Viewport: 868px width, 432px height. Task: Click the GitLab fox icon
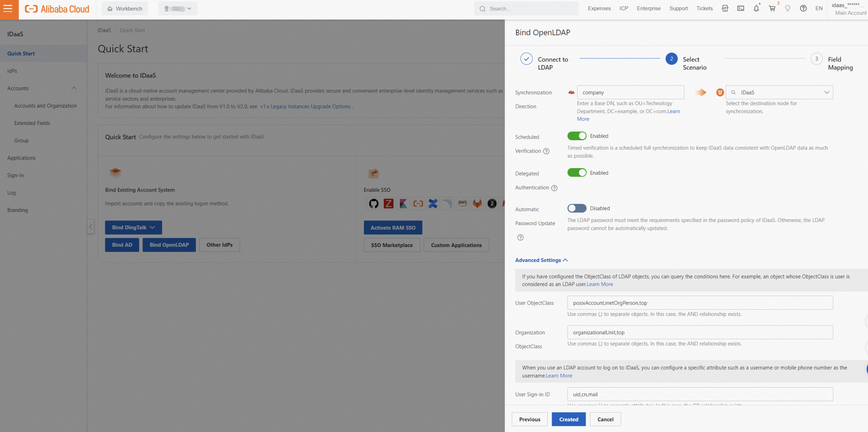coord(477,203)
